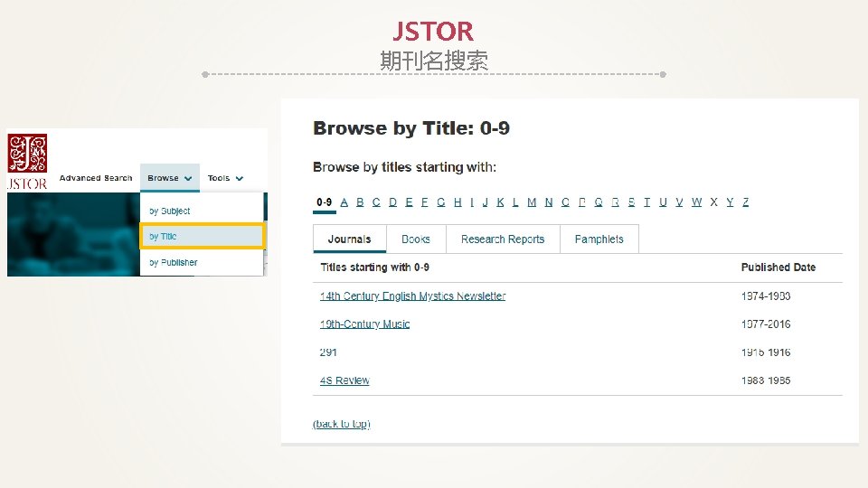Browse titles starting with S

tap(631, 202)
